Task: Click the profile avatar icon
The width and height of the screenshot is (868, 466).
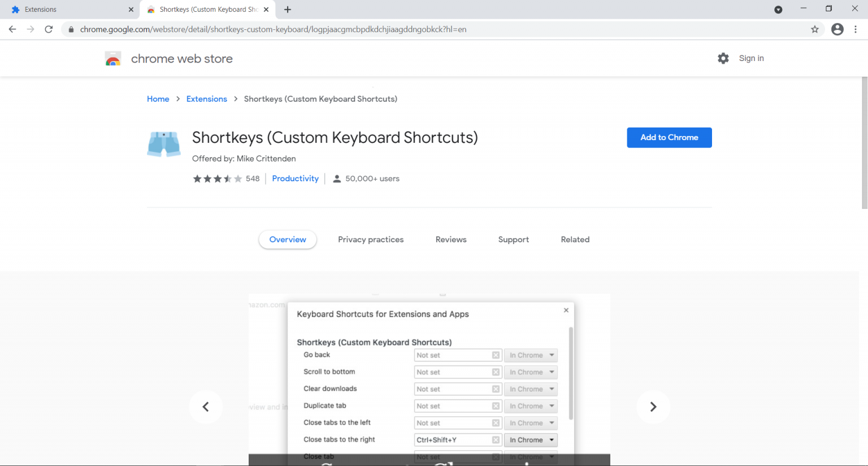Action: point(837,29)
